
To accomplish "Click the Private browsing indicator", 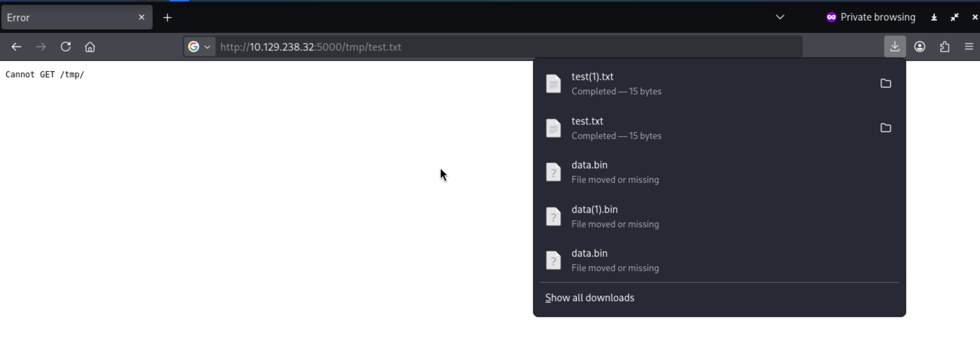I will coord(871,17).
